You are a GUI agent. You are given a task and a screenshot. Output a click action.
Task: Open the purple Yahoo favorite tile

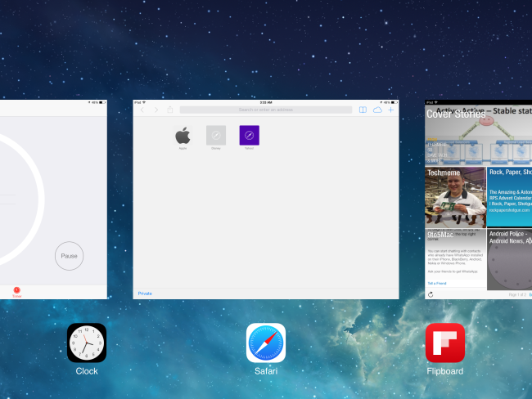coord(249,136)
